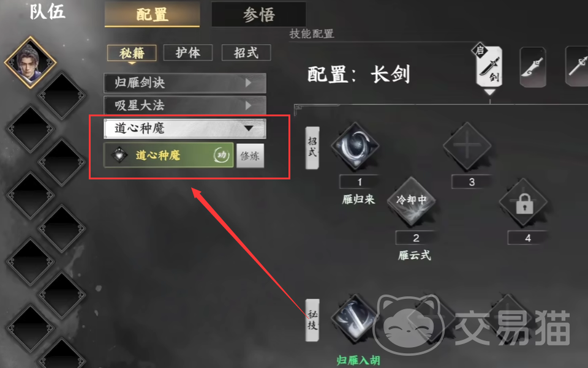Open the 配置 tab
Viewport: 588px width, 368px height.
coord(153,14)
